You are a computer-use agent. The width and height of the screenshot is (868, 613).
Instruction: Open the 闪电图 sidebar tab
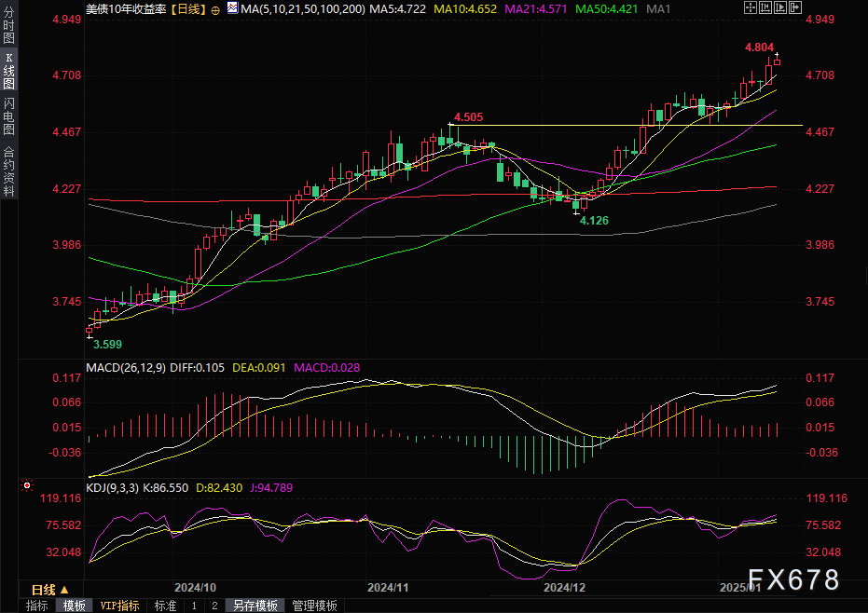[x=8, y=121]
